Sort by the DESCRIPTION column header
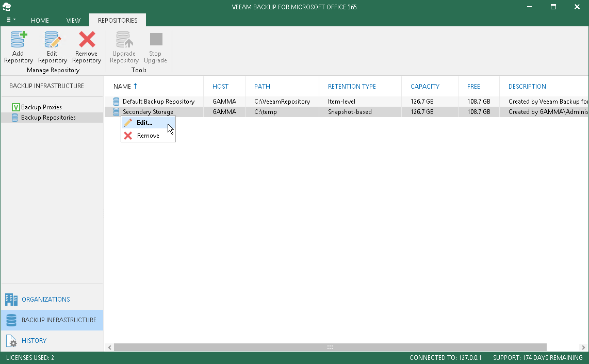The height and width of the screenshot is (364, 589). point(528,87)
